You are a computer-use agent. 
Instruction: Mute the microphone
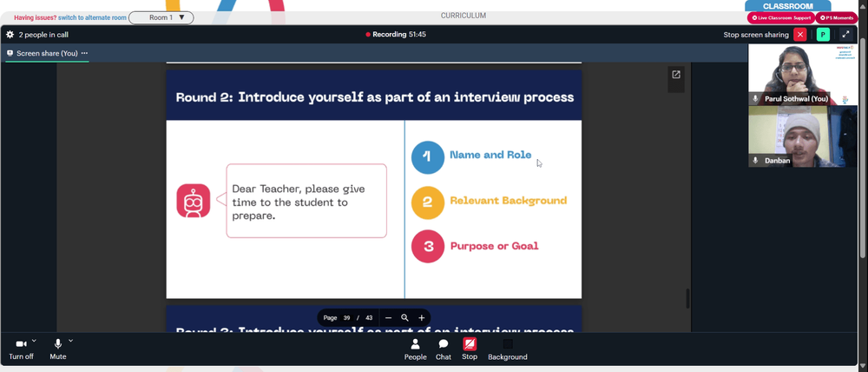[57, 349]
